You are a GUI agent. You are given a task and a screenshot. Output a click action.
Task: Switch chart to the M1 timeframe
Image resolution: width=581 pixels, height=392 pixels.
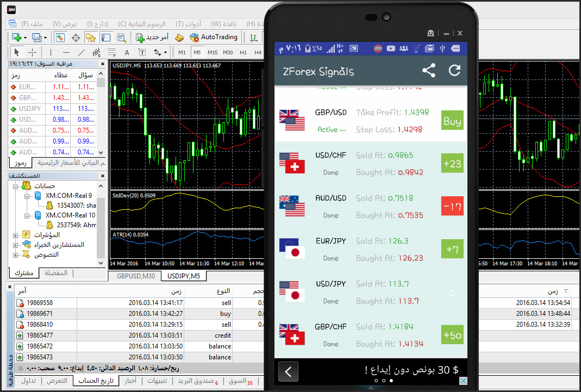click(182, 52)
